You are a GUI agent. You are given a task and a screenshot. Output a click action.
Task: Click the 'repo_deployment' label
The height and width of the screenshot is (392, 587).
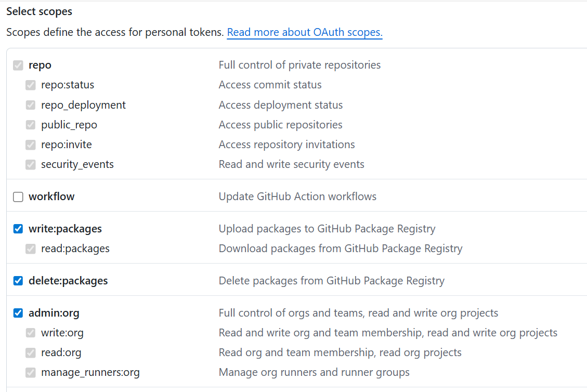(x=84, y=105)
